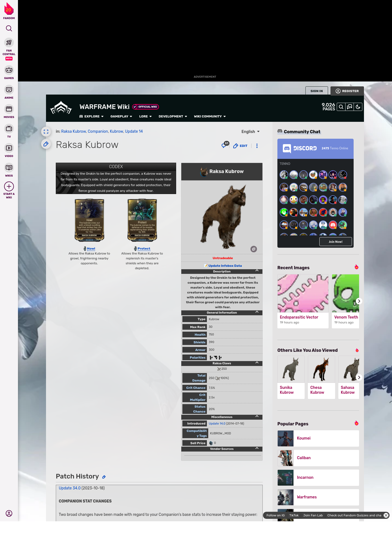392x545 pixels.
Task: Click Join Fan Lab link
Action: 313,515
